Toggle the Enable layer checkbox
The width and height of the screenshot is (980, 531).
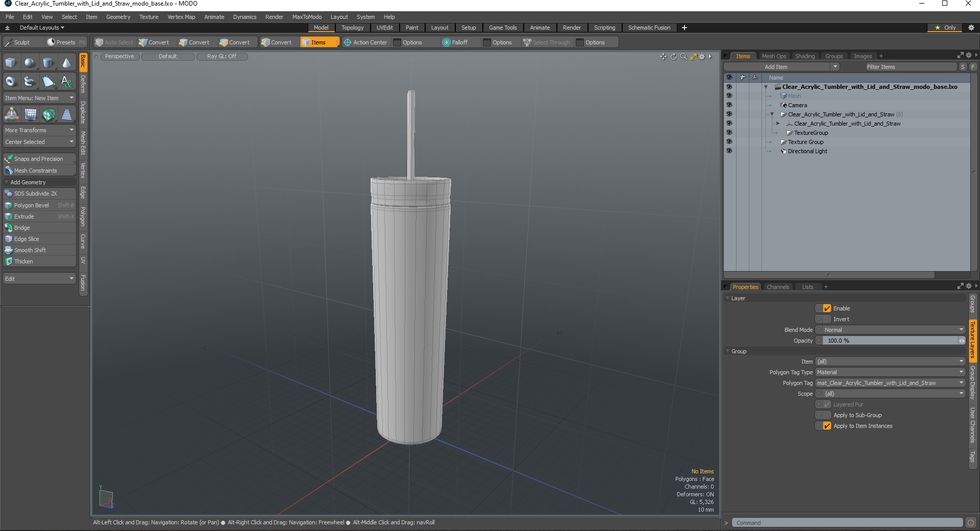point(827,308)
